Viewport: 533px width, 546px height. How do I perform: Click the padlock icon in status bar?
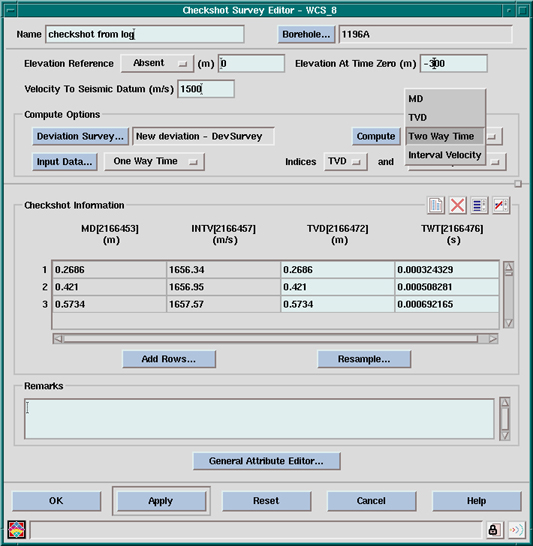(x=493, y=530)
